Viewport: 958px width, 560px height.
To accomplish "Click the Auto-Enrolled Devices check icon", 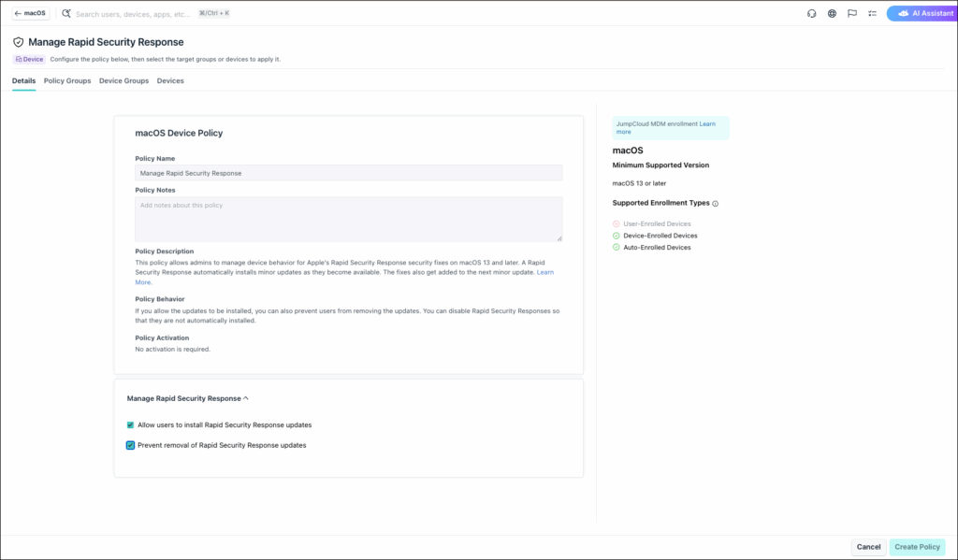I will click(616, 248).
